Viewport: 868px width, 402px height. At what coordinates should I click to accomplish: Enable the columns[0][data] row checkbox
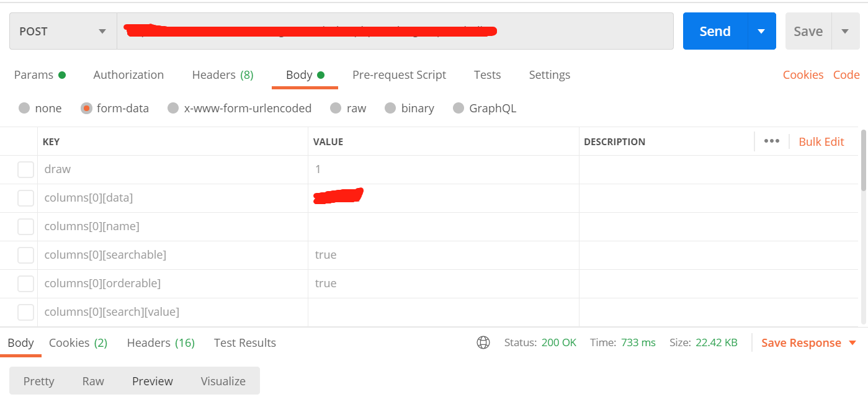[x=25, y=198]
